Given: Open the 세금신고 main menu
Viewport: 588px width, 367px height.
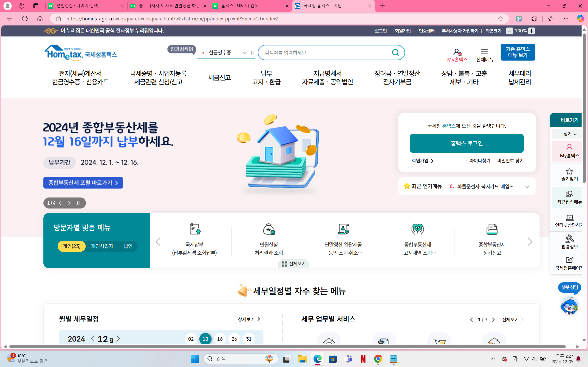Looking at the screenshot, I should (219, 78).
